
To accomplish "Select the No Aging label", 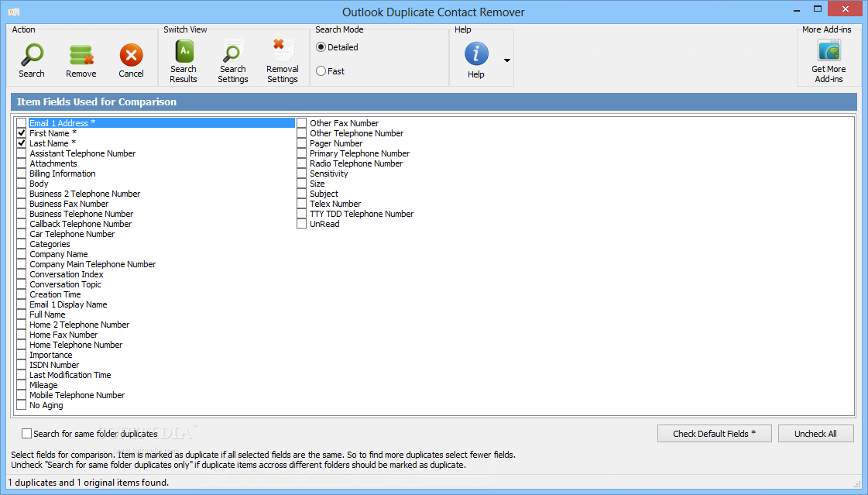I will 46,405.
